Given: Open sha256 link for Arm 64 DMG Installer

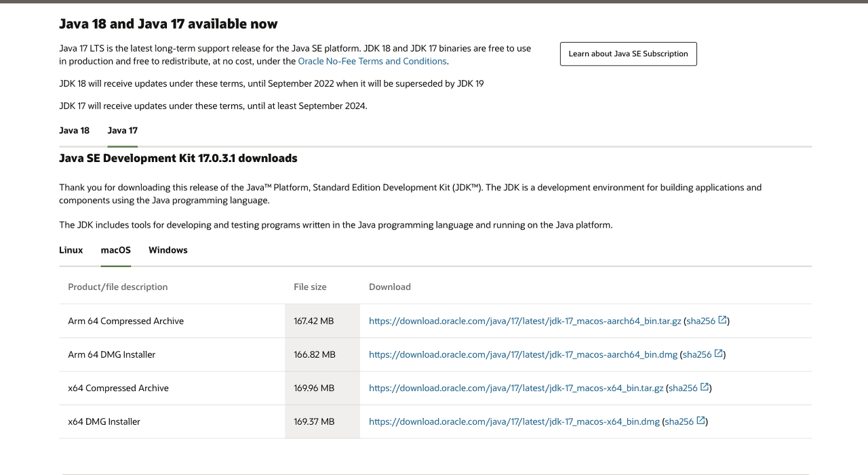Looking at the screenshot, I should (697, 354).
